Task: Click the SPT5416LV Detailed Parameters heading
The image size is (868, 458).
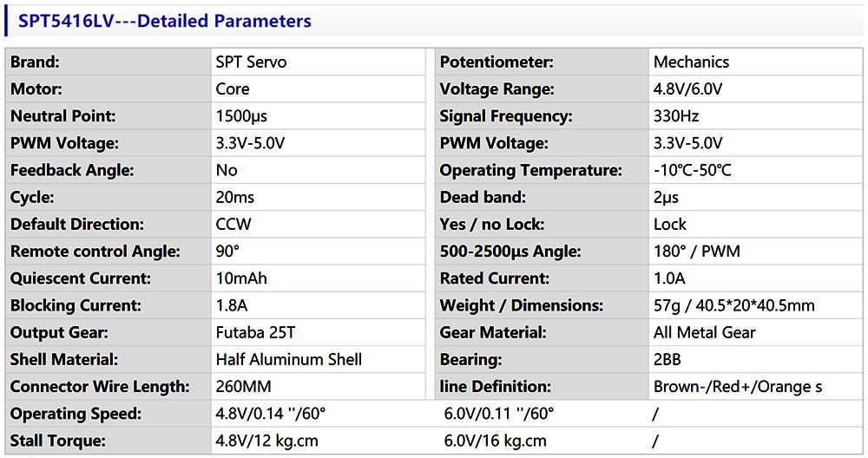Action: (165, 21)
